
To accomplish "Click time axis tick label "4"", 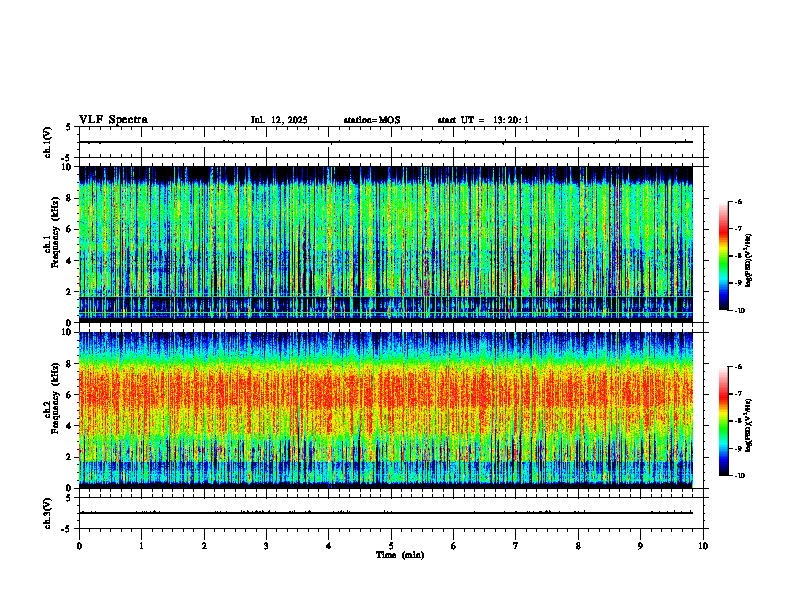I will coord(329,546).
